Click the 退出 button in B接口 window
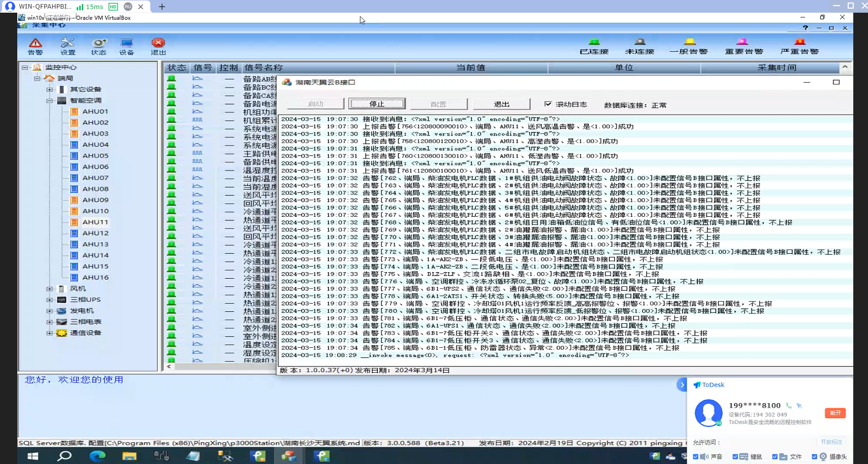The image size is (868, 464). coord(501,104)
